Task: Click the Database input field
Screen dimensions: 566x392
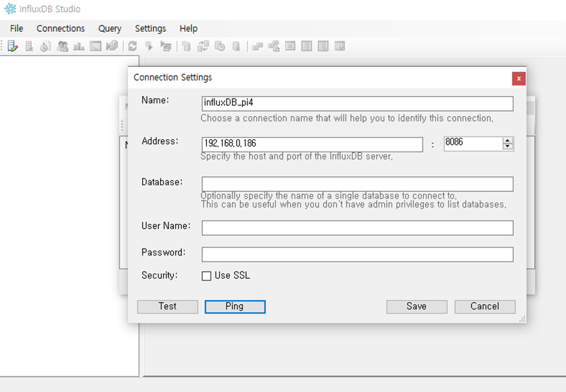Action: pos(357,184)
